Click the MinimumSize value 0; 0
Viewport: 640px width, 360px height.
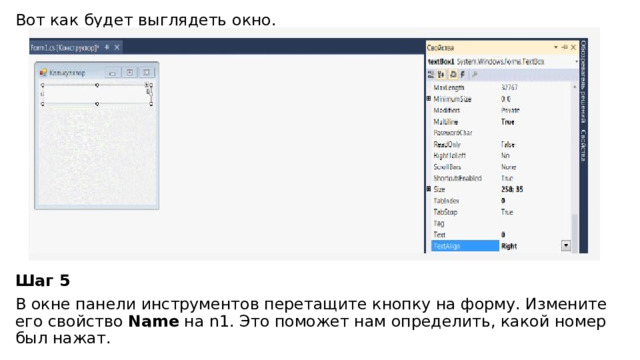(x=506, y=99)
